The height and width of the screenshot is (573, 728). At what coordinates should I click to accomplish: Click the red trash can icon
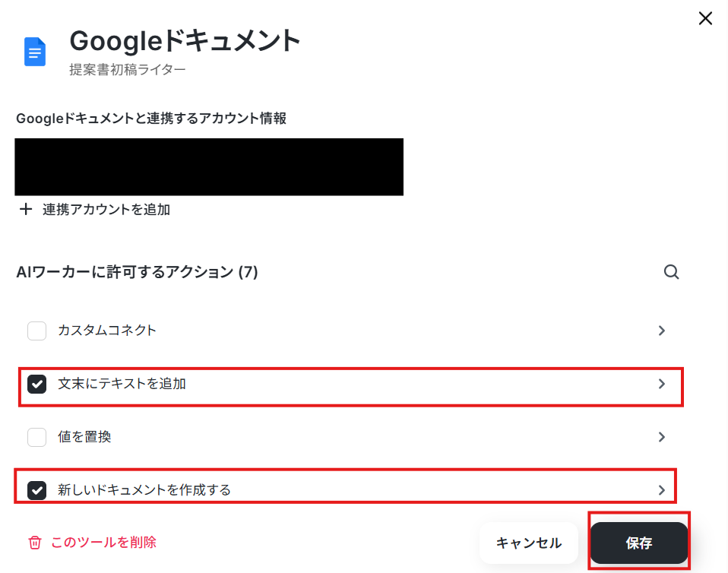(x=35, y=543)
